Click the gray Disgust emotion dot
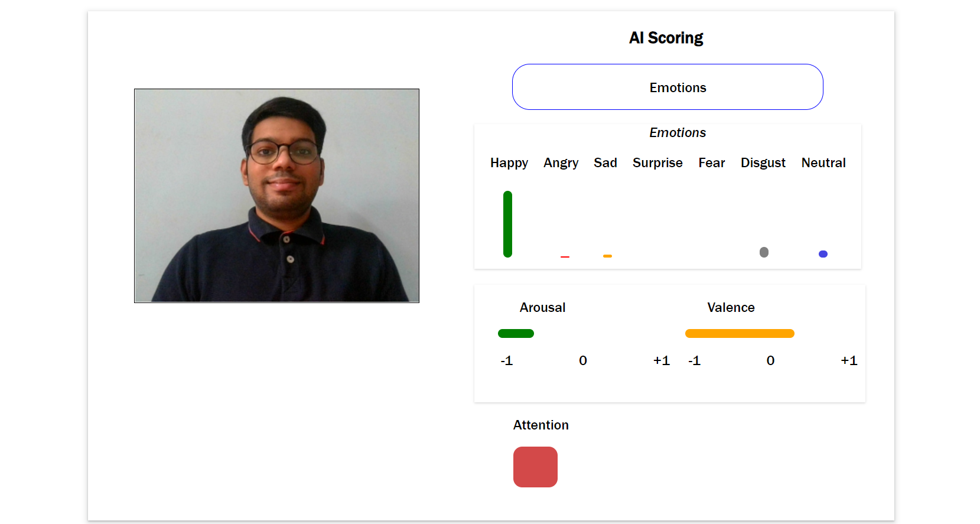 click(x=764, y=252)
